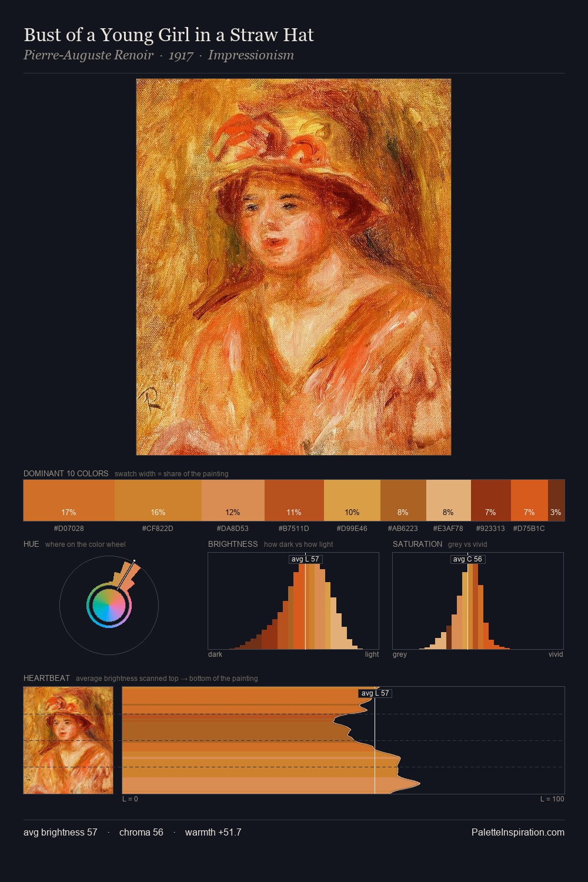Click the artist name 'Pierre-Auguste Renoir'
Viewport: 588px width, 882px height.
88,55
